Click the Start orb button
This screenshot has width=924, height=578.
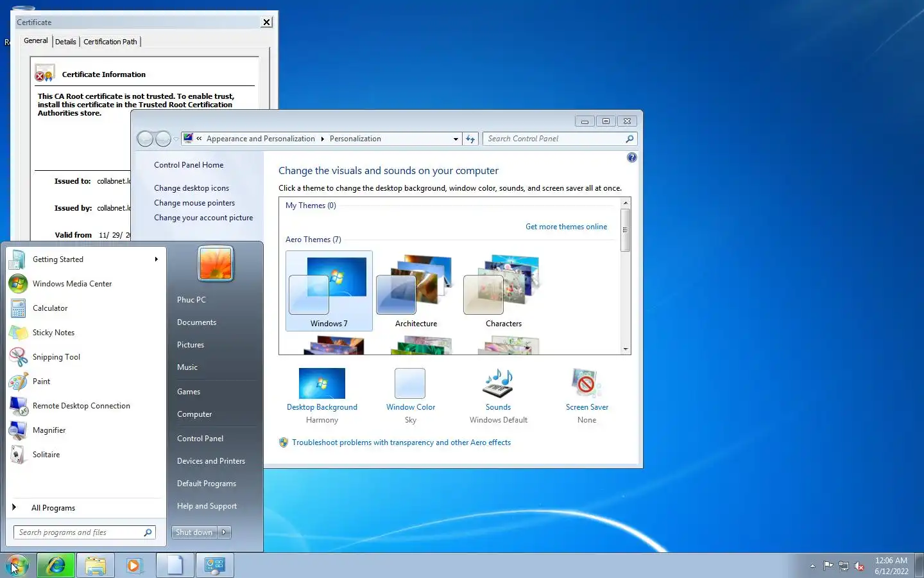pyautogui.click(x=17, y=565)
